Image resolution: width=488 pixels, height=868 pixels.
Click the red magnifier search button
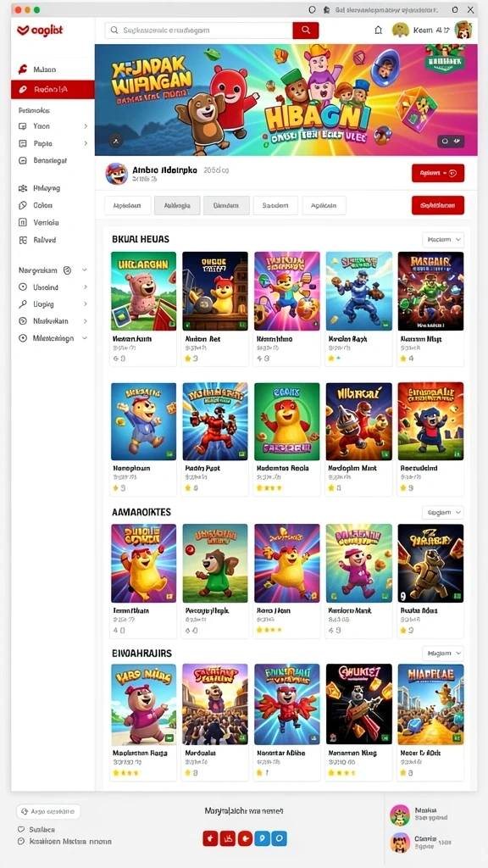305,30
